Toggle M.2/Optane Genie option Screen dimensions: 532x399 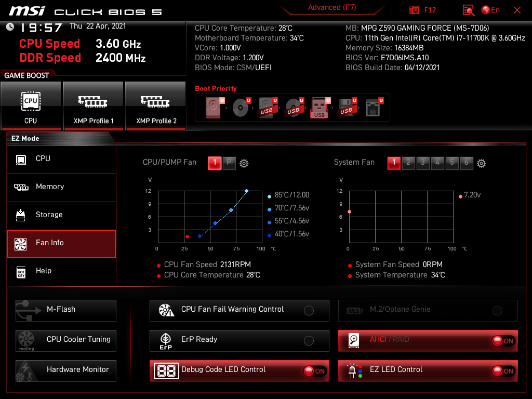[497, 311]
